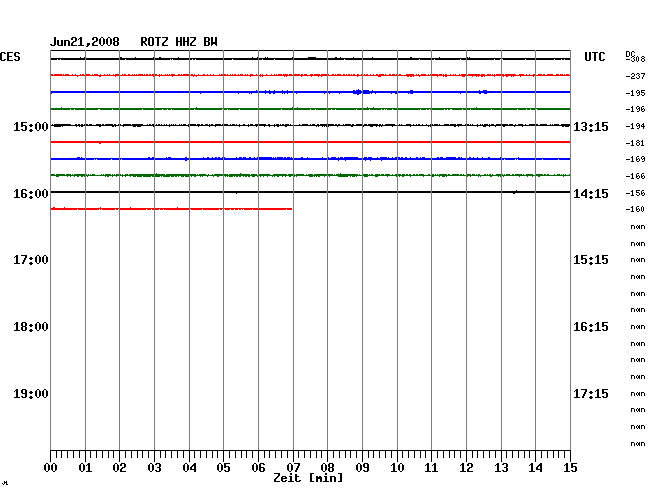Click the DC offset value -195

[x=635, y=93]
